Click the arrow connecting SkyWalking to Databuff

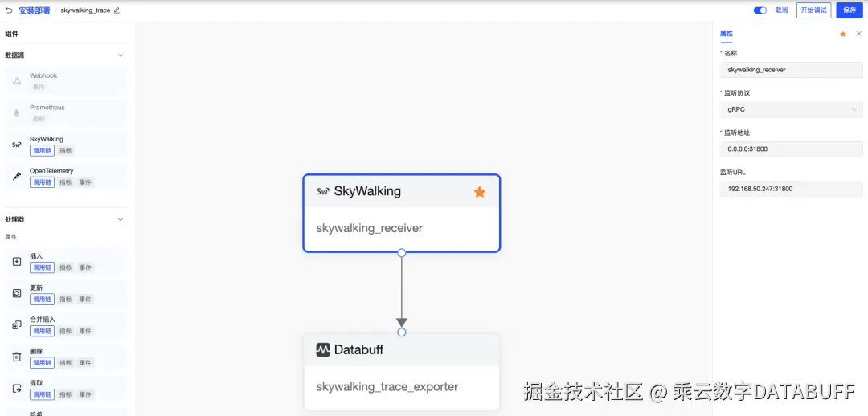click(402, 292)
